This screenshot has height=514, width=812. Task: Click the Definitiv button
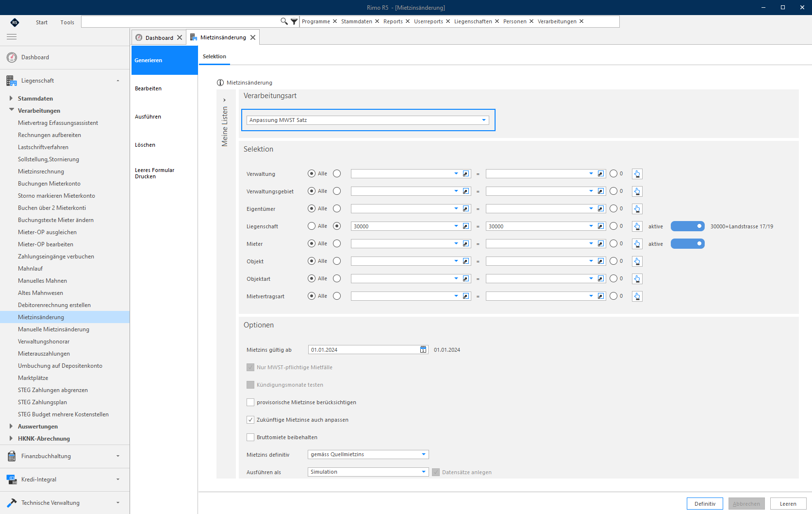[x=705, y=504]
